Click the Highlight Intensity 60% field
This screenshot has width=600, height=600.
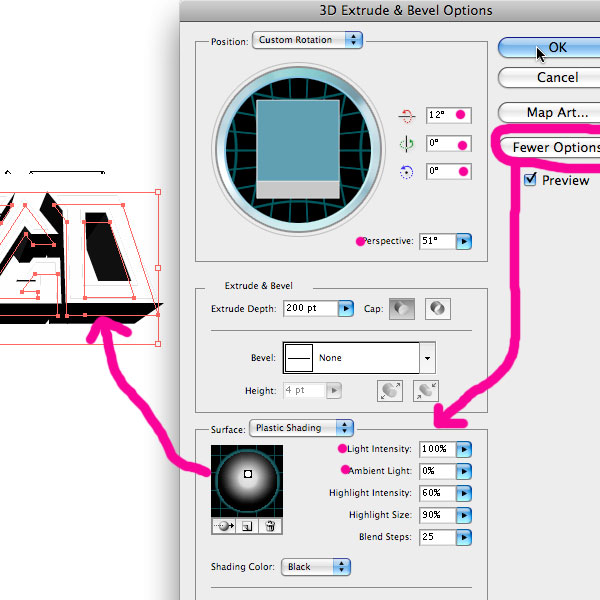(x=438, y=493)
